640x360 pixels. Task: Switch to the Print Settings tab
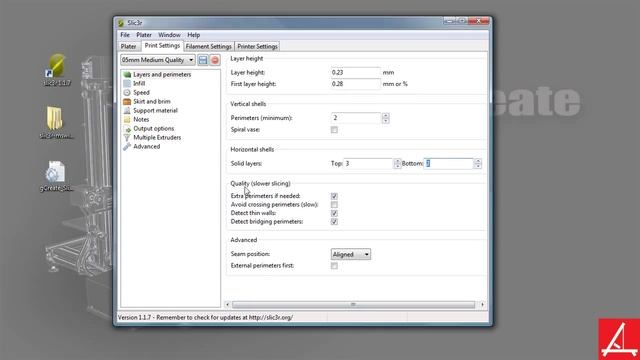point(162,46)
